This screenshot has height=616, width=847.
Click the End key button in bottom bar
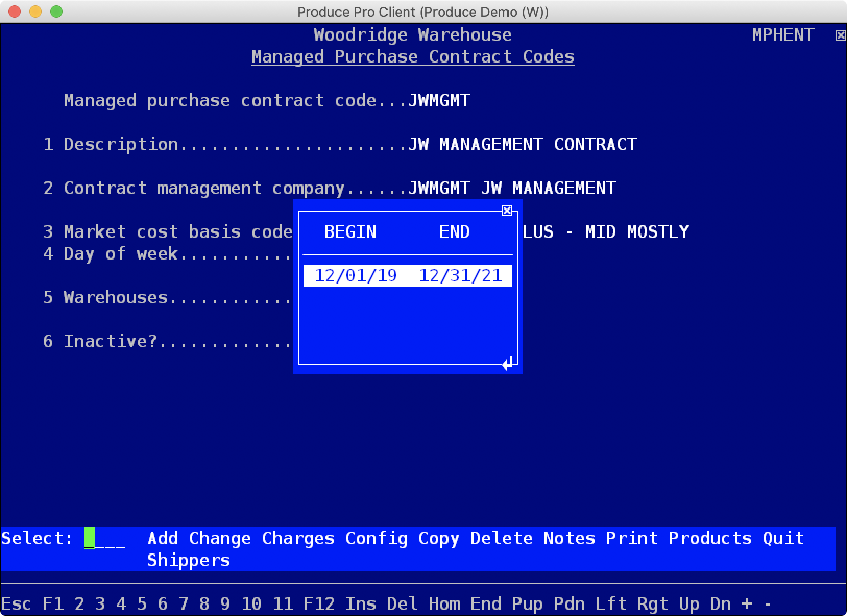486,604
